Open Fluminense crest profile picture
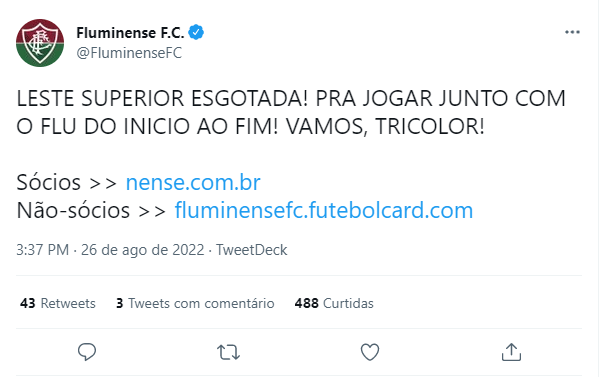This screenshot has height=377, width=599. (x=40, y=43)
